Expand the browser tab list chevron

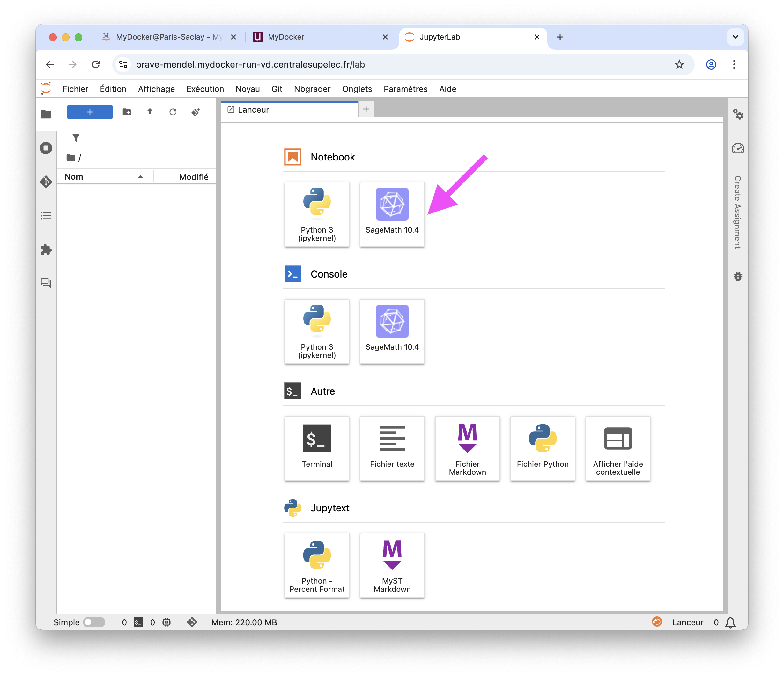pyautogui.click(x=735, y=37)
